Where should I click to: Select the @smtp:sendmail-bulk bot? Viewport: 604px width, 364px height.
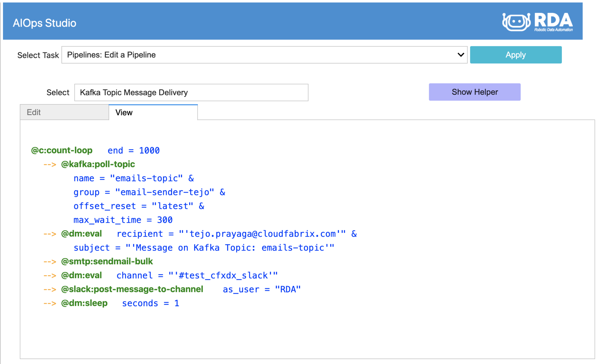coord(106,261)
